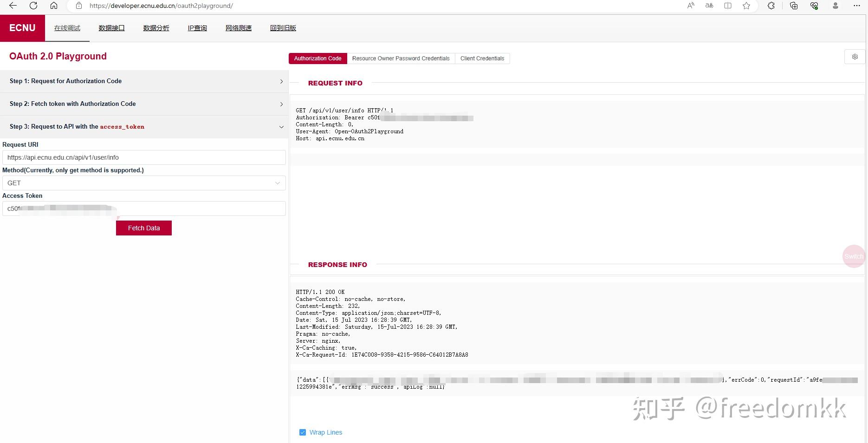Open the 回到旧版 link
868x443 pixels.
(283, 28)
